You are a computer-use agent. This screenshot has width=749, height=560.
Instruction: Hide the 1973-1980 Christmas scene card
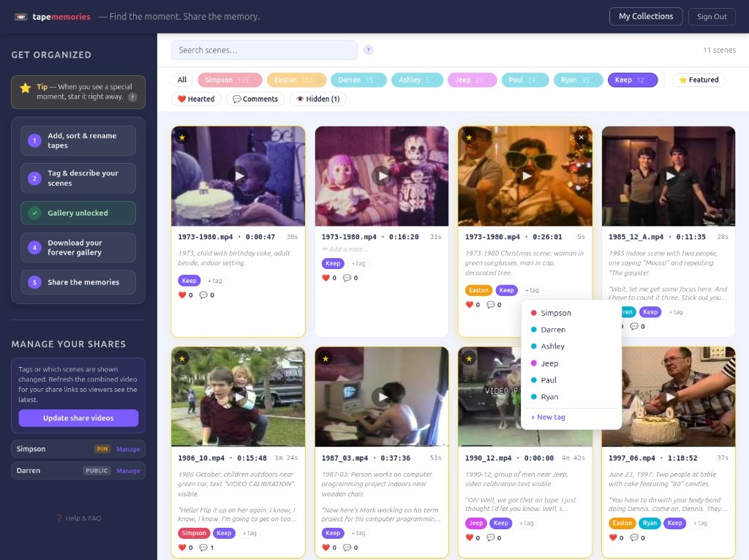[x=581, y=137]
